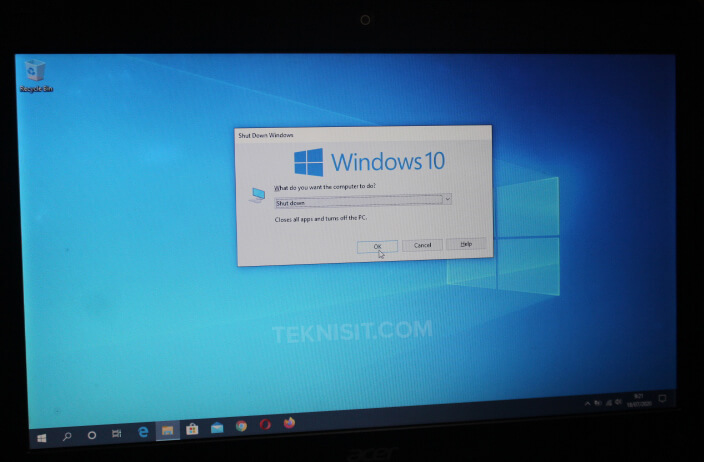
Task: Open Cortana circle on taskbar
Action: (92, 435)
